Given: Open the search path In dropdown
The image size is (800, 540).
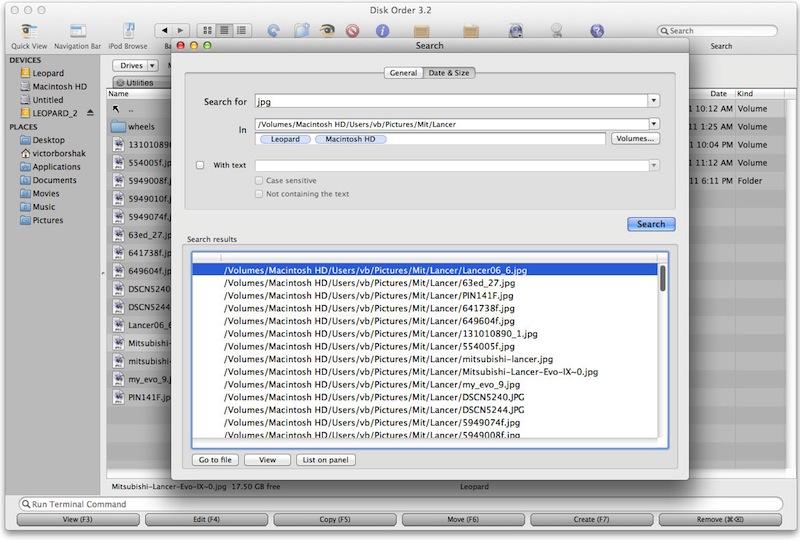Looking at the screenshot, I should click(653, 124).
